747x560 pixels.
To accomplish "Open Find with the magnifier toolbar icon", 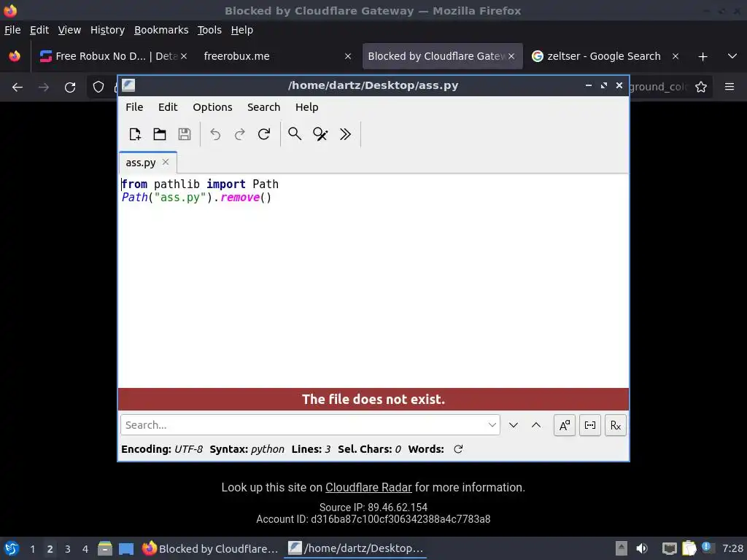I will coord(295,134).
